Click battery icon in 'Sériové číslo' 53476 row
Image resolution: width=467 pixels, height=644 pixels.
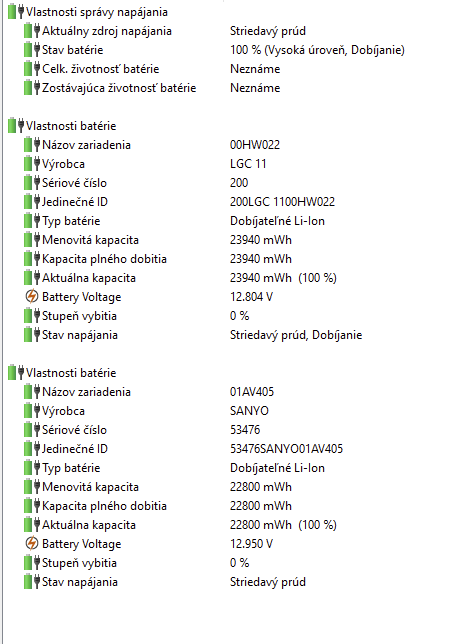tap(32, 430)
